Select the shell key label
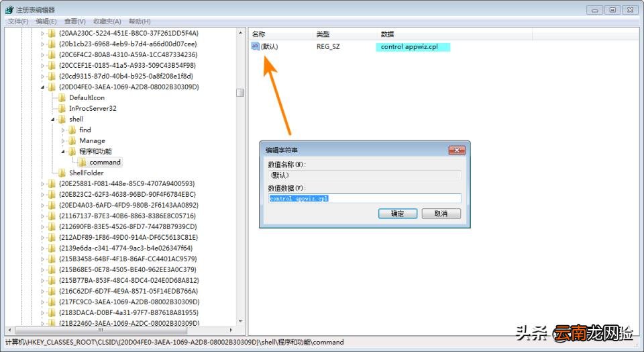644x352 pixels. (76, 119)
